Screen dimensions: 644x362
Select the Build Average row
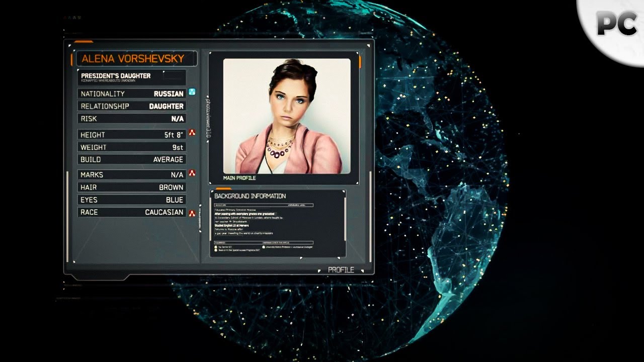click(x=132, y=159)
